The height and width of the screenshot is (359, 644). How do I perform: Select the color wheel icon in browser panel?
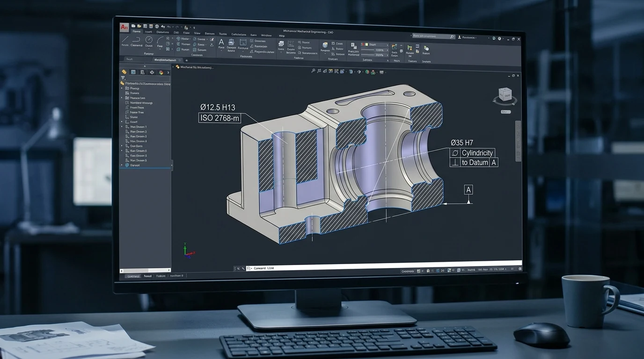tap(161, 72)
